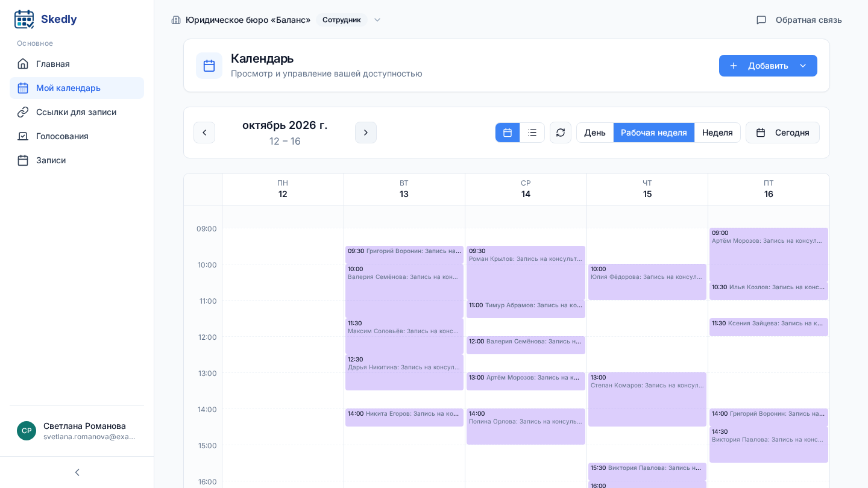
Task: Open Мой календарь in the sidebar
Action: [77, 88]
